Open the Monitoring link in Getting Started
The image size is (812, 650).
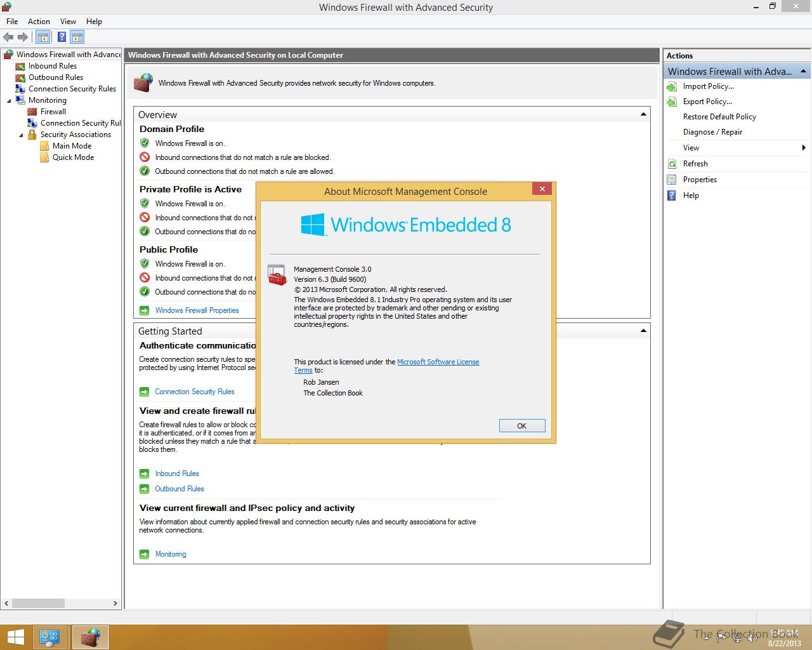[x=171, y=554]
